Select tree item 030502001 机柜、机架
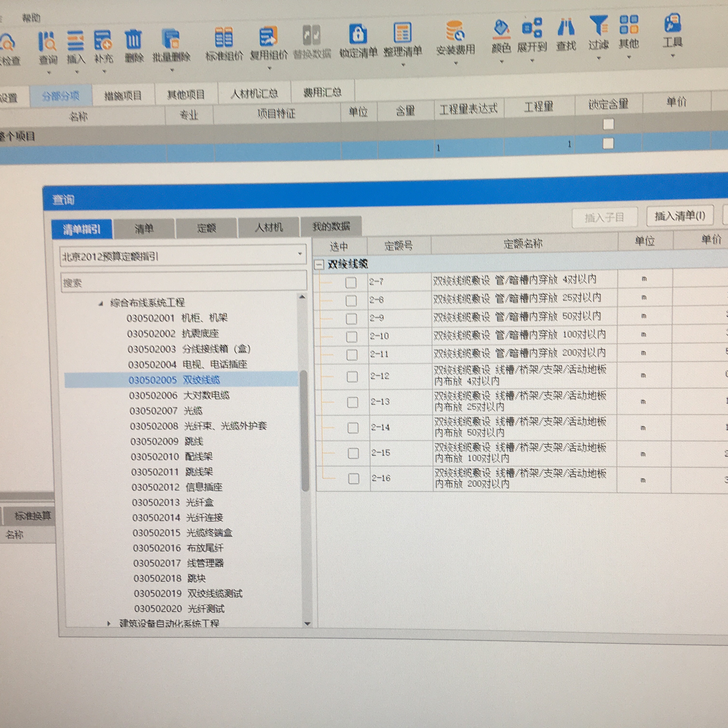The width and height of the screenshot is (728, 728). pos(177,318)
